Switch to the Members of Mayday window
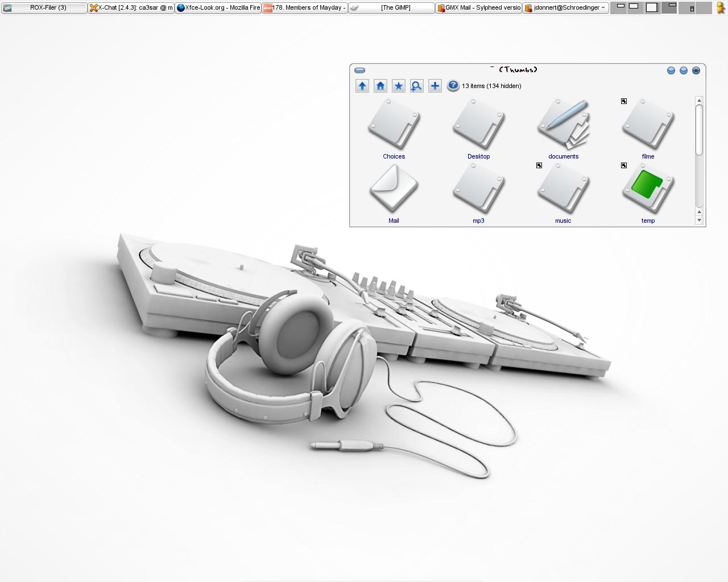 pyautogui.click(x=305, y=7)
